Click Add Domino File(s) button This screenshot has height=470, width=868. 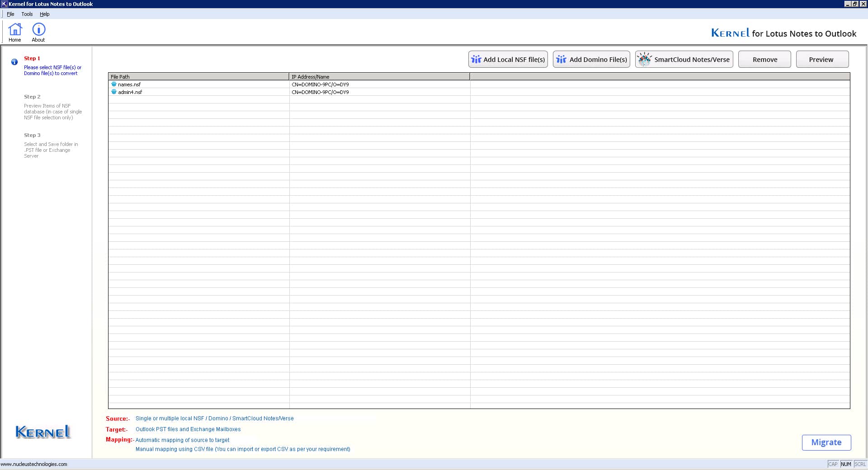tap(591, 59)
